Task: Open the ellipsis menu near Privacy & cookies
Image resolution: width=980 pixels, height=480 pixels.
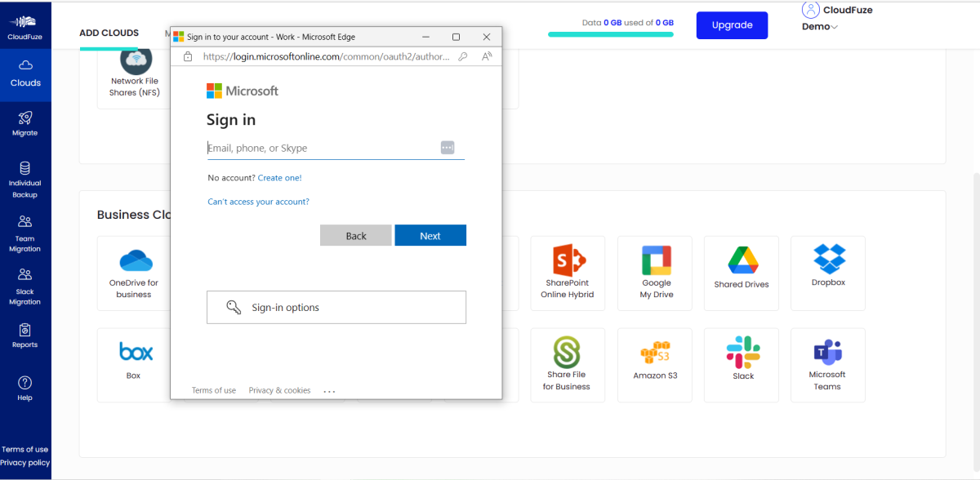Action: (x=329, y=390)
